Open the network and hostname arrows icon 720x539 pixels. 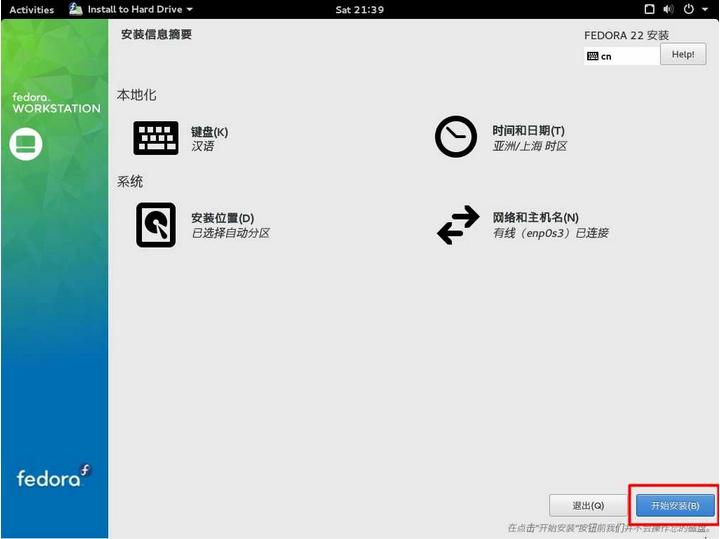(x=458, y=225)
